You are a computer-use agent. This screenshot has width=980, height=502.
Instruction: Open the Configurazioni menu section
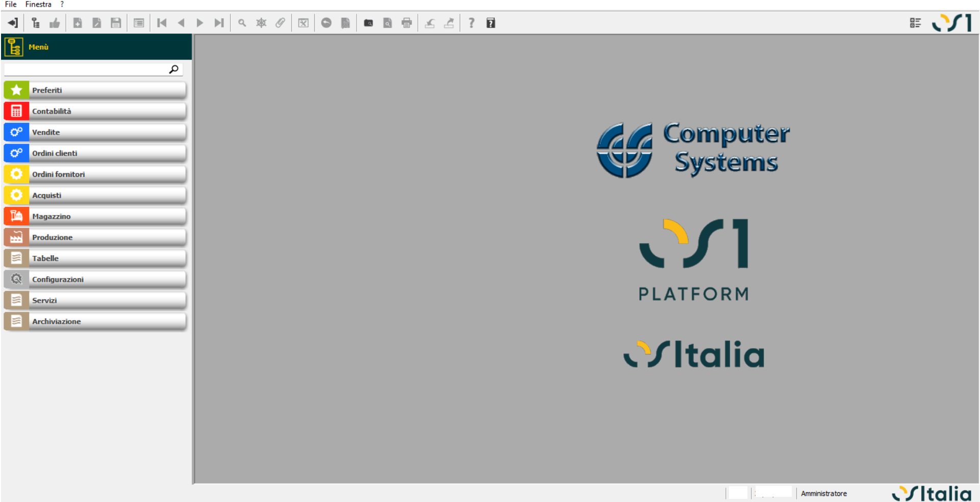(x=95, y=279)
